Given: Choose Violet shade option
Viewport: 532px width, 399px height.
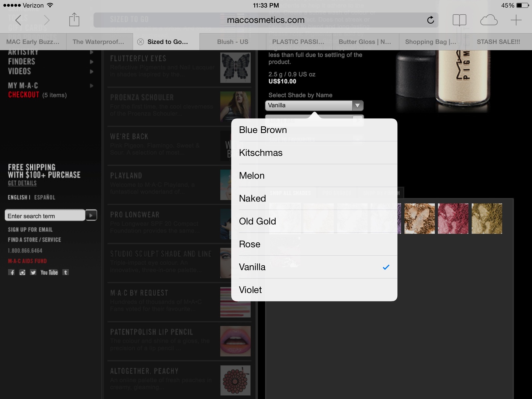Looking at the screenshot, I should 314,290.
